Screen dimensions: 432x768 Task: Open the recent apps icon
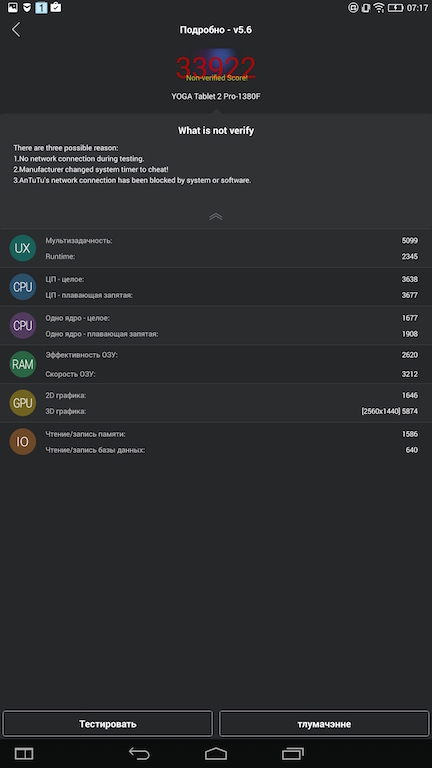point(293,753)
